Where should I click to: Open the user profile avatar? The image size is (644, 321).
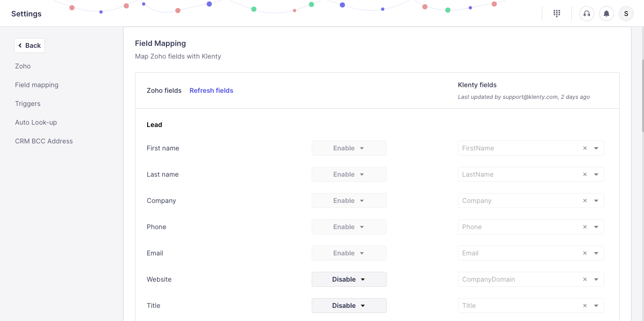coord(626,14)
